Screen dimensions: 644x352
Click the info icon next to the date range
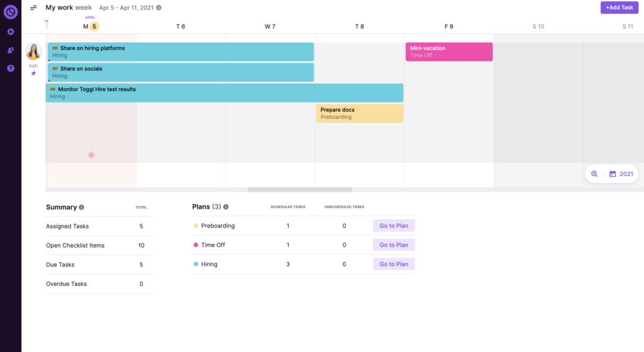(158, 8)
